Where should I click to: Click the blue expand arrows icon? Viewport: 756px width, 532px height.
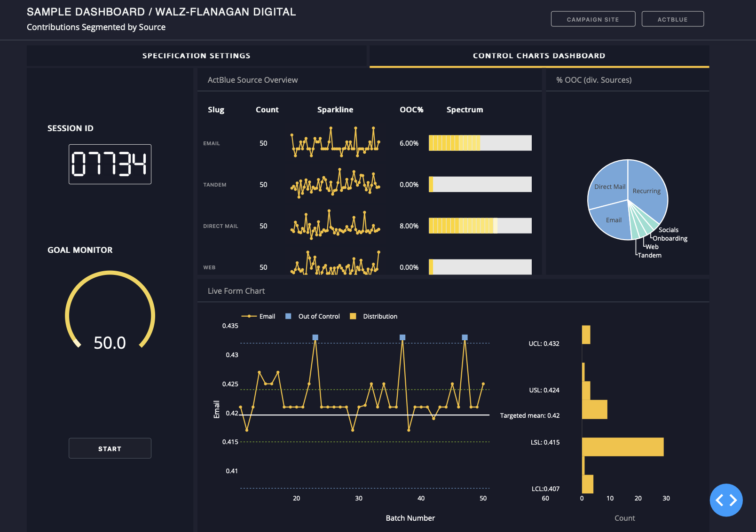click(x=726, y=500)
